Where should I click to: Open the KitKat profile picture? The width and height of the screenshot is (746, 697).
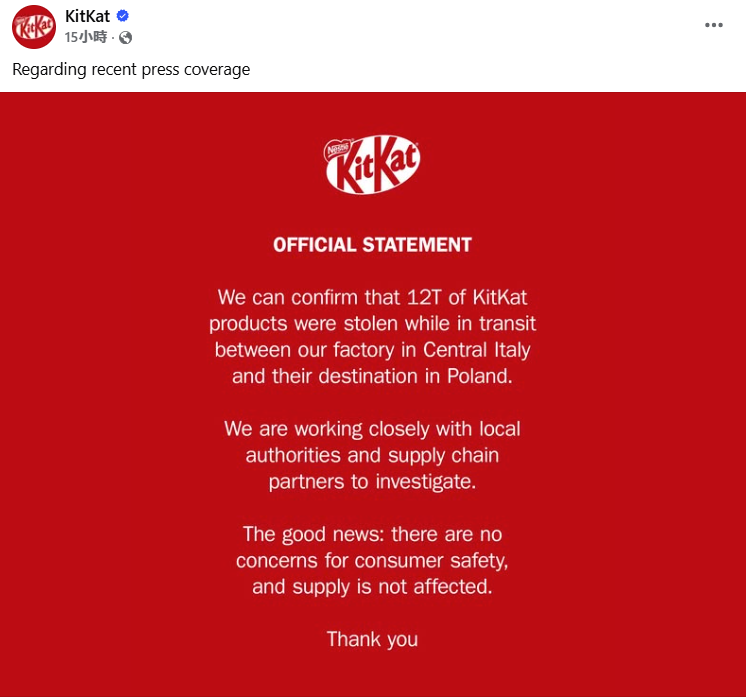(33, 26)
